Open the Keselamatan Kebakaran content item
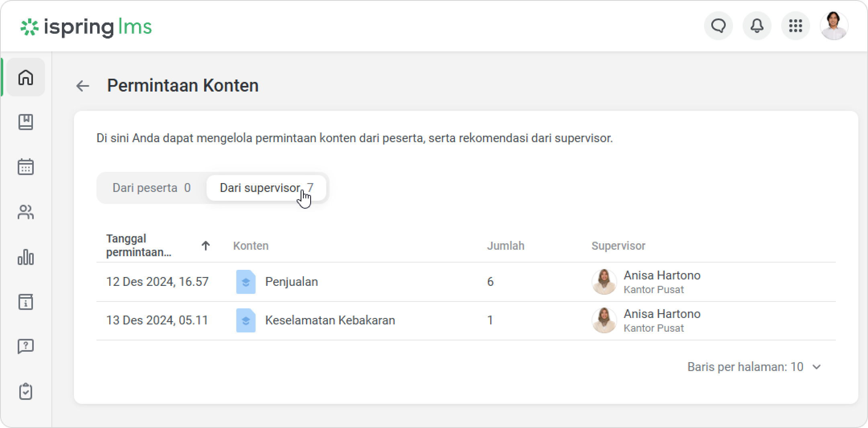This screenshot has width=868, height=428. (x=330, y=320)
